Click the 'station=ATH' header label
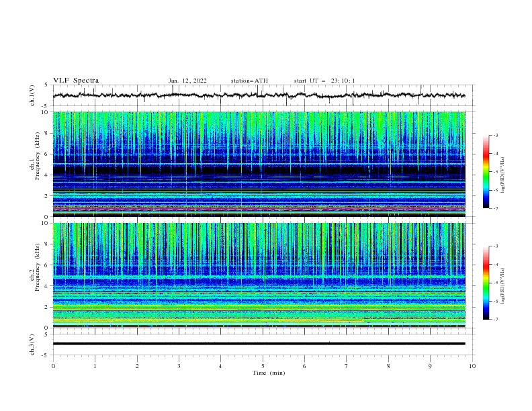 point(249,81)
